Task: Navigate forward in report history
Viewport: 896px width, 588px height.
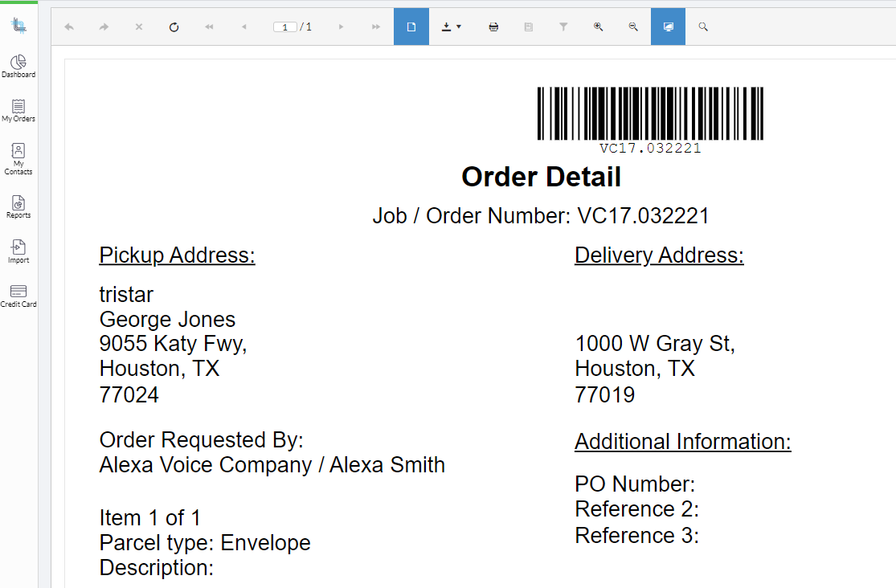Action: pos(104,27)
